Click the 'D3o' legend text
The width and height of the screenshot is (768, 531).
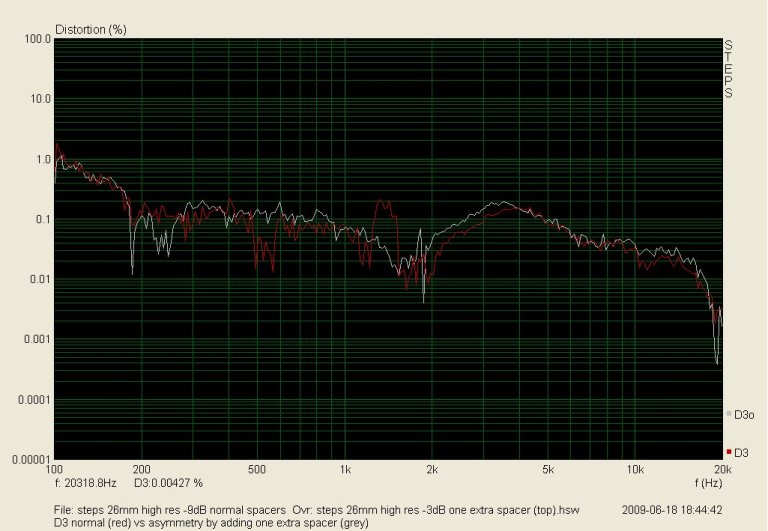pyautogui.click(x=744, y=415)
